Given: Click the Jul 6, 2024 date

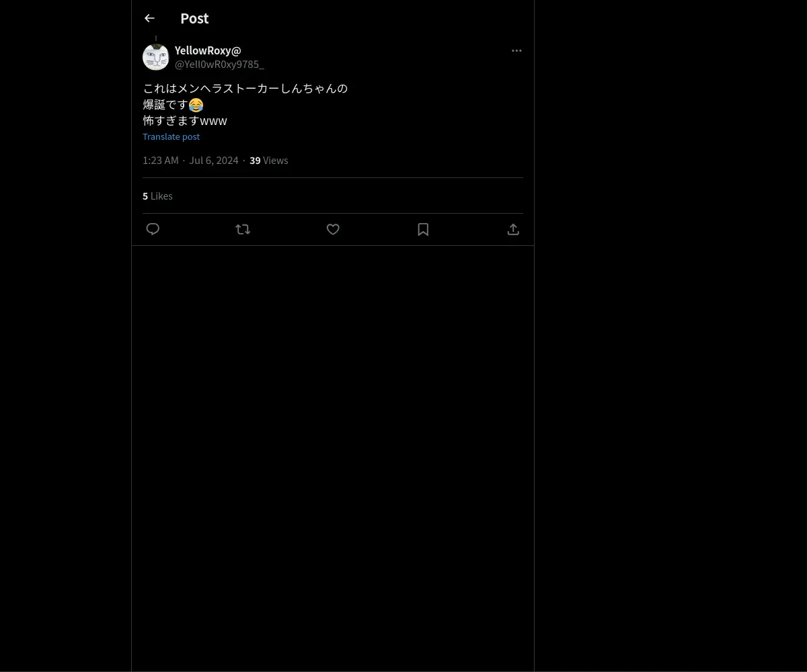Looking at the screenshot, I should click(214, 161).
